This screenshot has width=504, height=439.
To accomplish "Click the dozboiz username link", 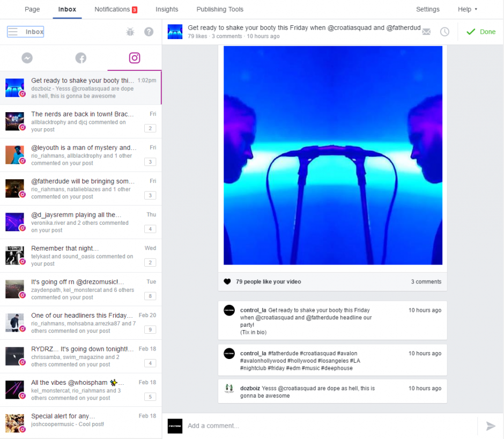I will [x=250, y=389].
